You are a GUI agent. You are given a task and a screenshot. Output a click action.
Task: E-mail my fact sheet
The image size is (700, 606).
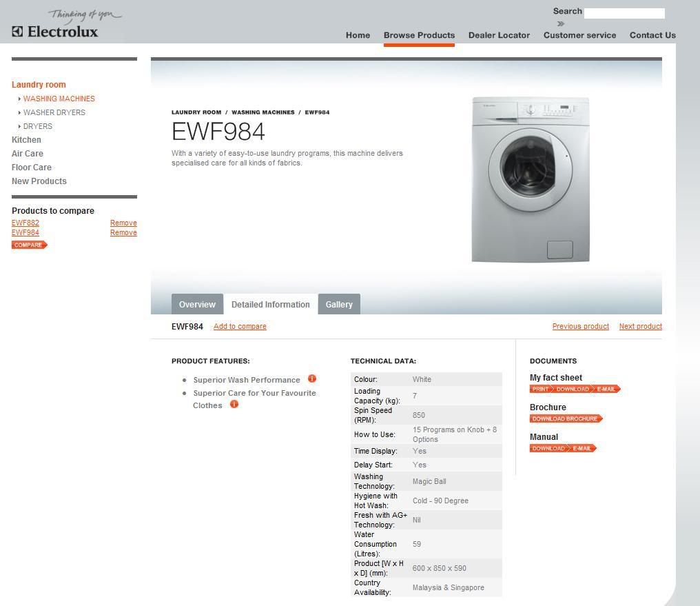coord(607,389)
